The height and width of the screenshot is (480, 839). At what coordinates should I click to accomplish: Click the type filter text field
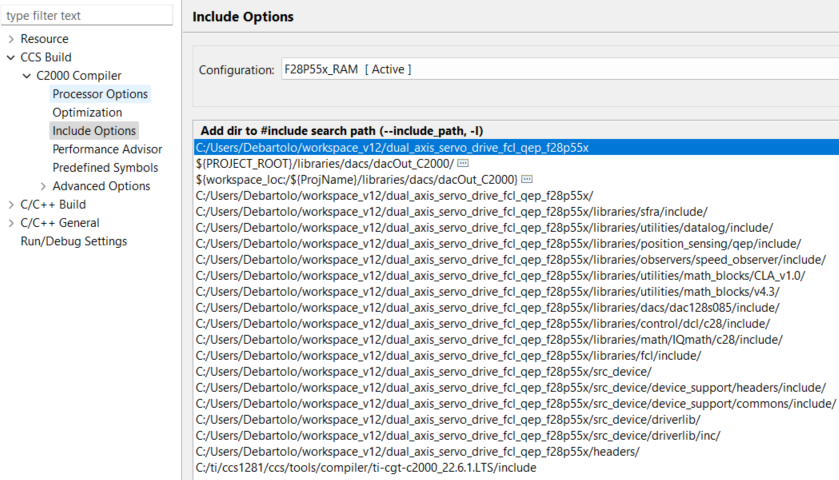tap(86, 16)
